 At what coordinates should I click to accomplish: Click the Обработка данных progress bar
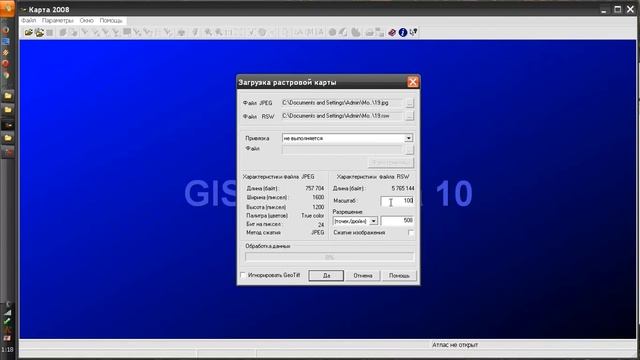pos(329,257)
